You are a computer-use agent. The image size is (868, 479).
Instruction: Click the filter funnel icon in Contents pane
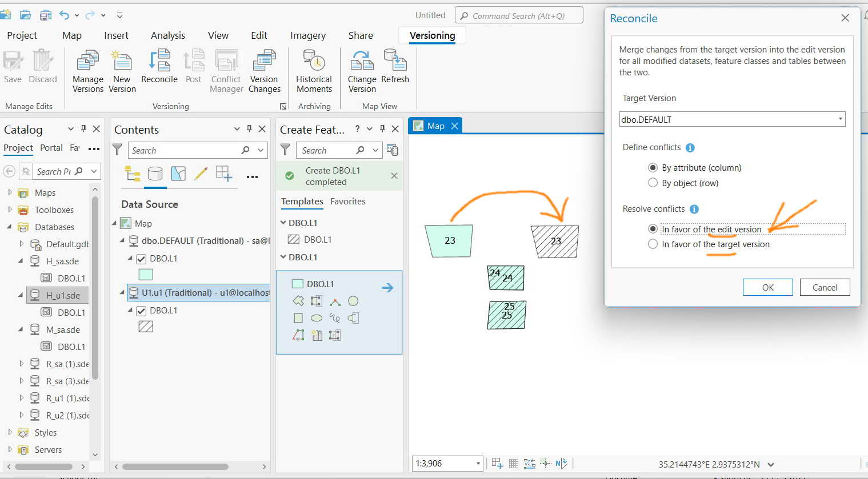[118, 150]
